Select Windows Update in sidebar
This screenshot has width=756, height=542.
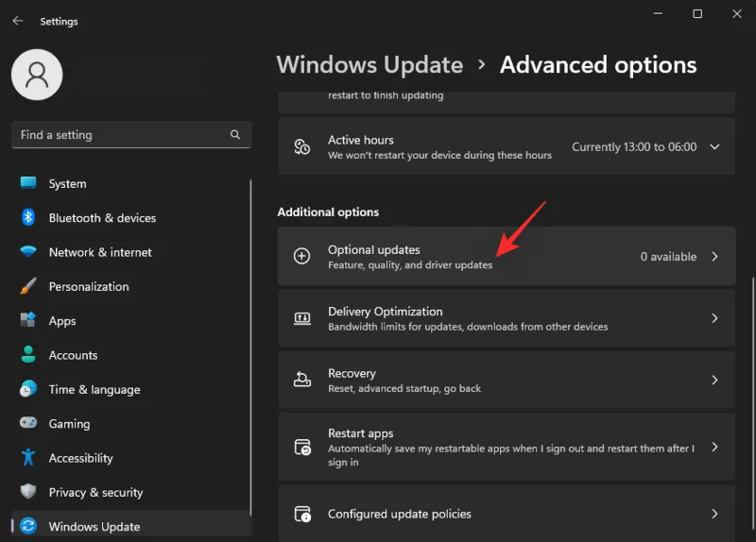(130, 524)
